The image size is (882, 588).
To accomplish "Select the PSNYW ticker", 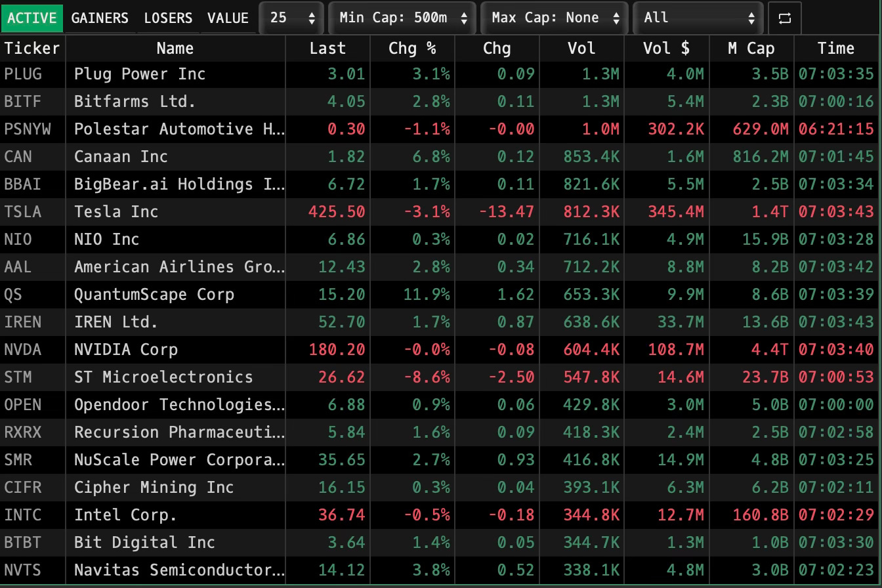I will tap(28, 129).
